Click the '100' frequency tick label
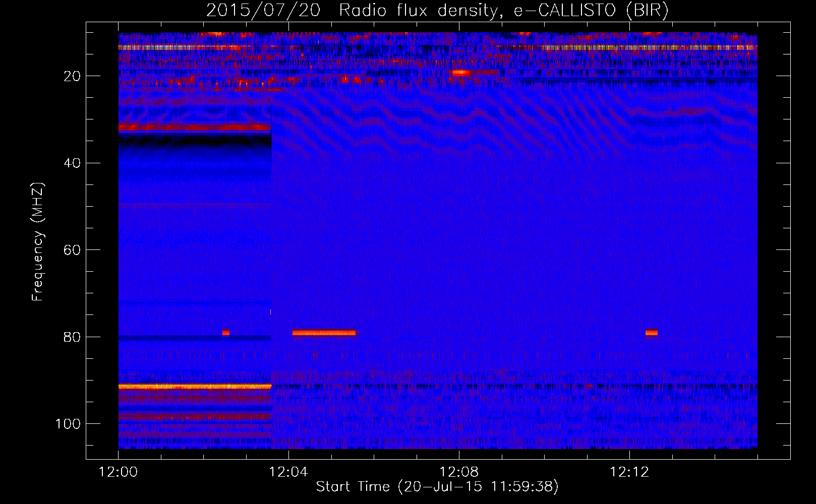Viewport: 816px width, 504px height. coord(68,424)
